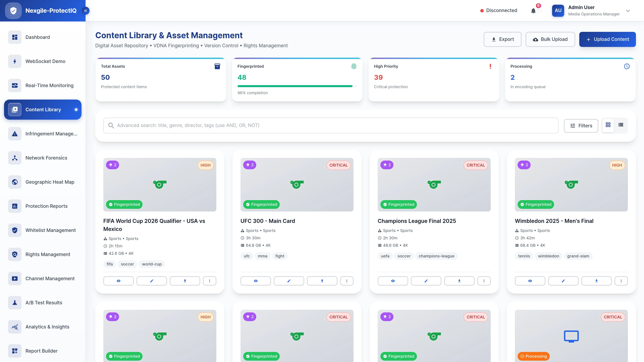Open Channel Management

click(50, 278)
